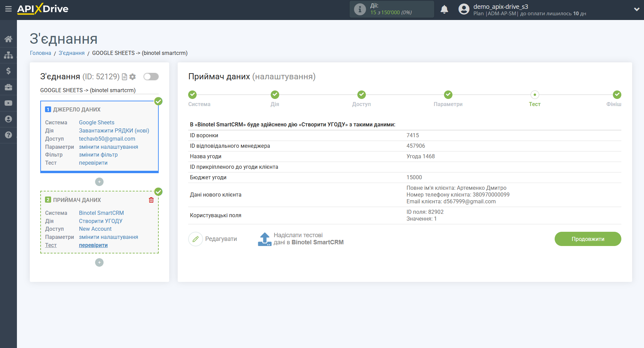
Task: Click the value 7415
Action: [x=413, y=135]
